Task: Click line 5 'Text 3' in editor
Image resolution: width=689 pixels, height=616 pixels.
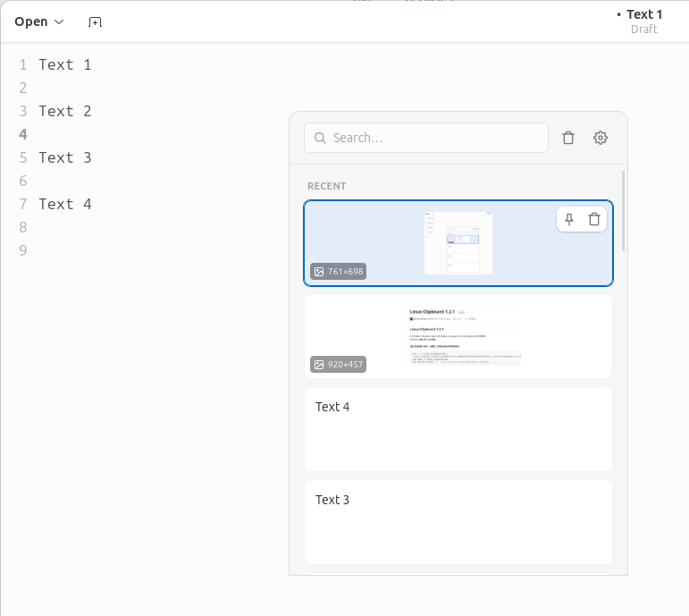Action: pos(65,157)
